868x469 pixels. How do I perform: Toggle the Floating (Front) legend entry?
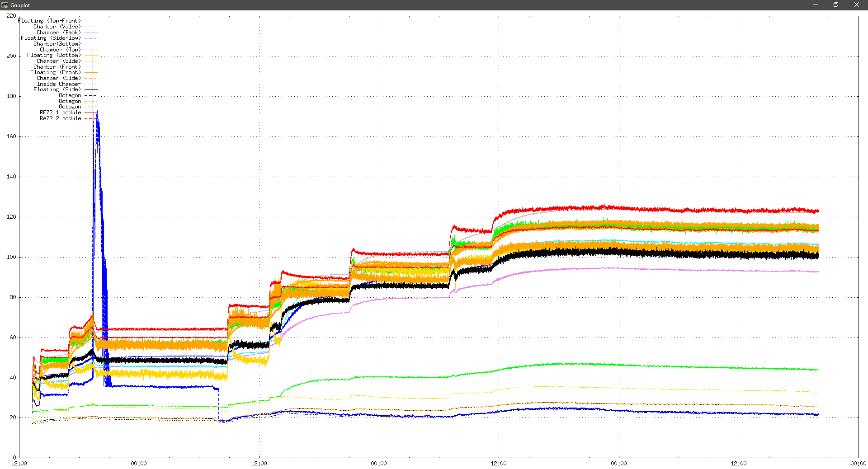tap(56, 72)
